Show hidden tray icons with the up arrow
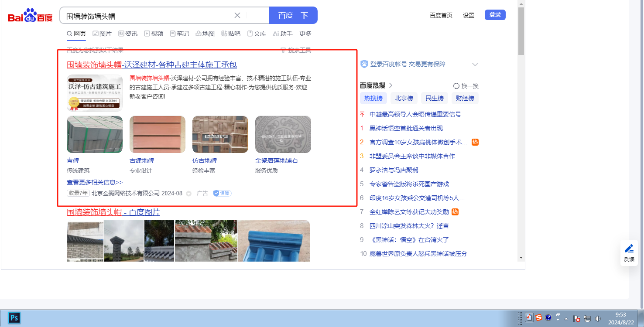The height and width of the screenshot is (327, 644). (x=566, y=319)
